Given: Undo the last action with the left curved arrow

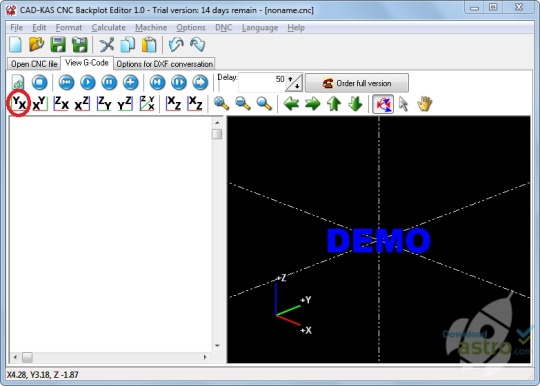Looking at the screenshot, I should pos(176,45).
